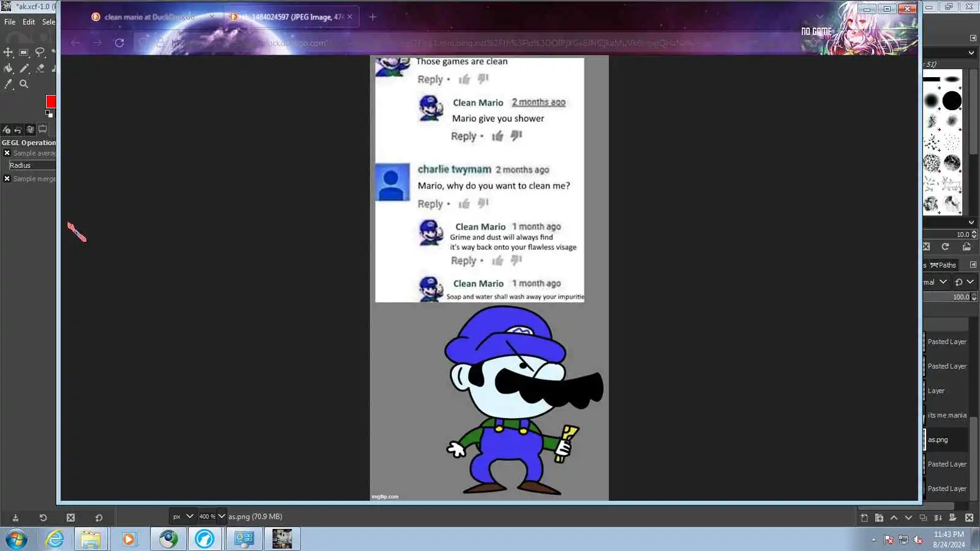Raise the selected layer
This screenshot has width=980, height=551.
[x=894, y=518]
